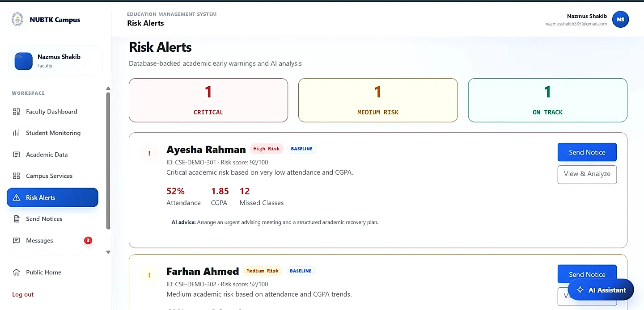Click the Send Notices document icon
The width and height of the screenshot is (644, 310).
click(17, 219)
